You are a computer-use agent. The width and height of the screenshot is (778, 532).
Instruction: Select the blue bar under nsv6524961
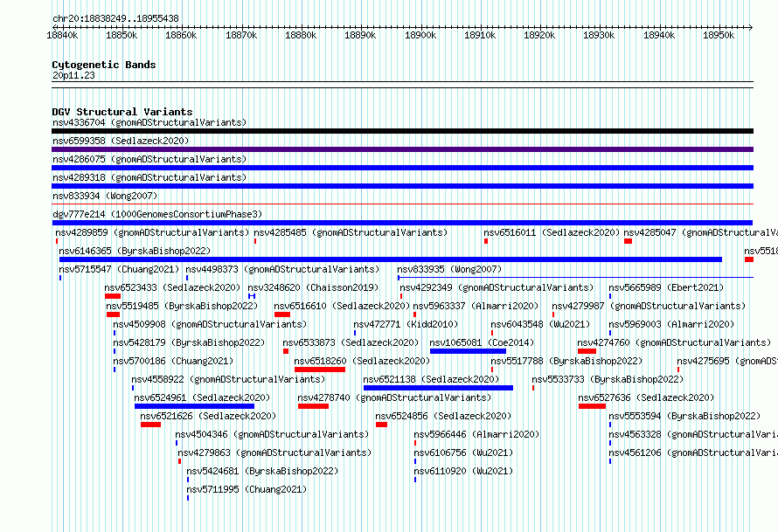click(x=194, y=406)
